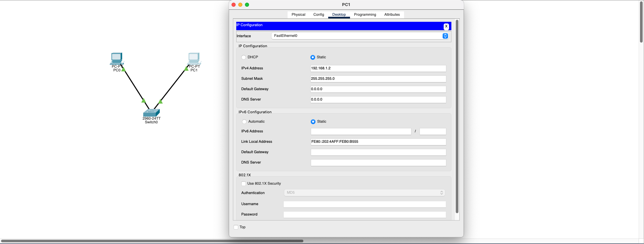The height and width of the screenshot is (244, 644).
Task: Click the workspace horizontal scrollbar
Action: point(152,241)
